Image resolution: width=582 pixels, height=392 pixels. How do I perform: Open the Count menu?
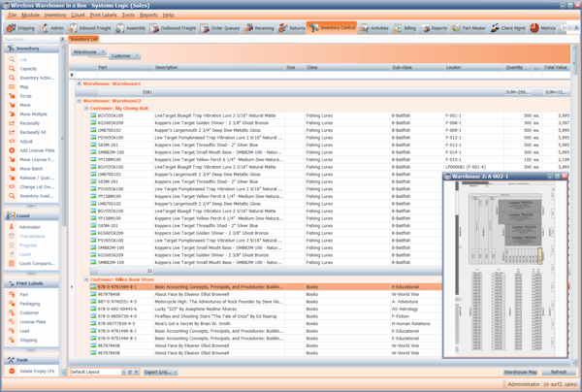coord(78,16)
